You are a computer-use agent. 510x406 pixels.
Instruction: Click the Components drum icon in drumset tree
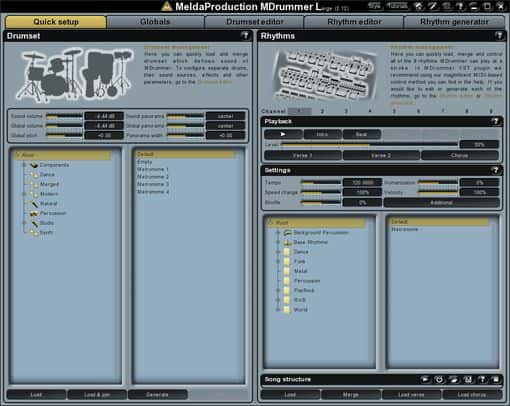34,165
